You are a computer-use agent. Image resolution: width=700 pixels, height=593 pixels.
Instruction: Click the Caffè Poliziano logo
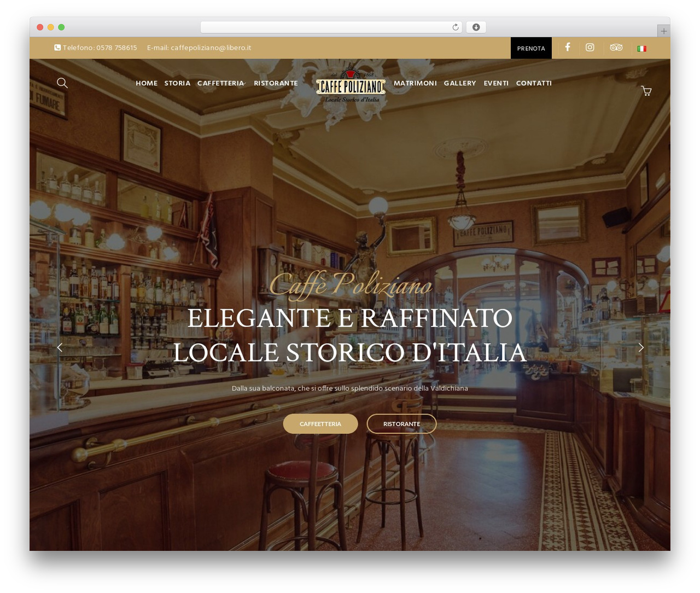click(351, 84)
